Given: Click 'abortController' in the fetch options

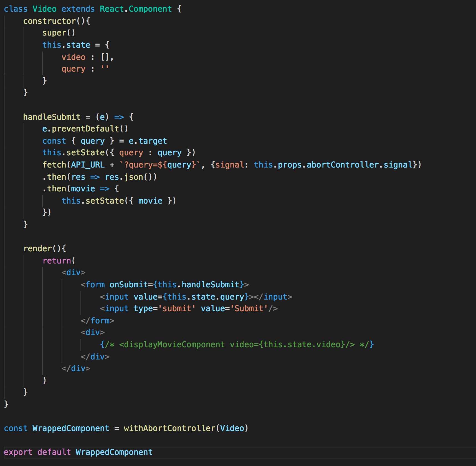Looking at the screenshot, I should point(343,165).
